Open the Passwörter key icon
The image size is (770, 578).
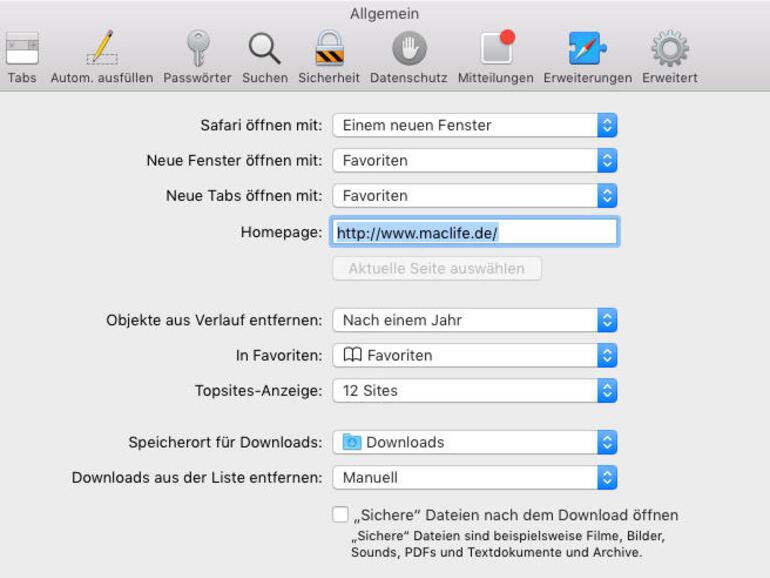198,48
